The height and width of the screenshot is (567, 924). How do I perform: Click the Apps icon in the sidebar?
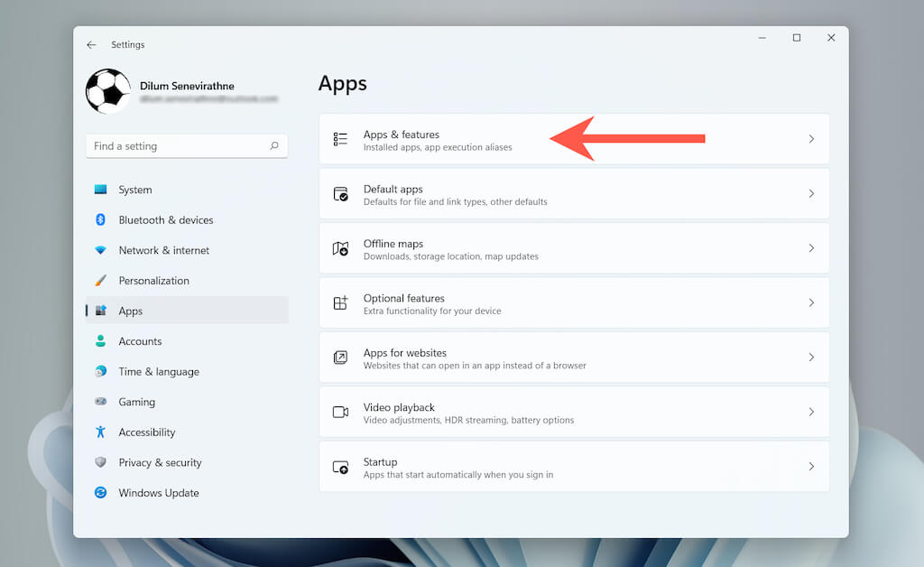(x=101, y=311)
